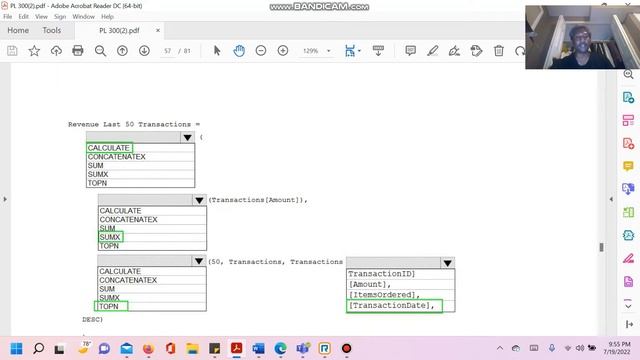Select CONCATENATEX in the first dropdown list
This screenshot has width=640, height=360.
coord(117,157)
